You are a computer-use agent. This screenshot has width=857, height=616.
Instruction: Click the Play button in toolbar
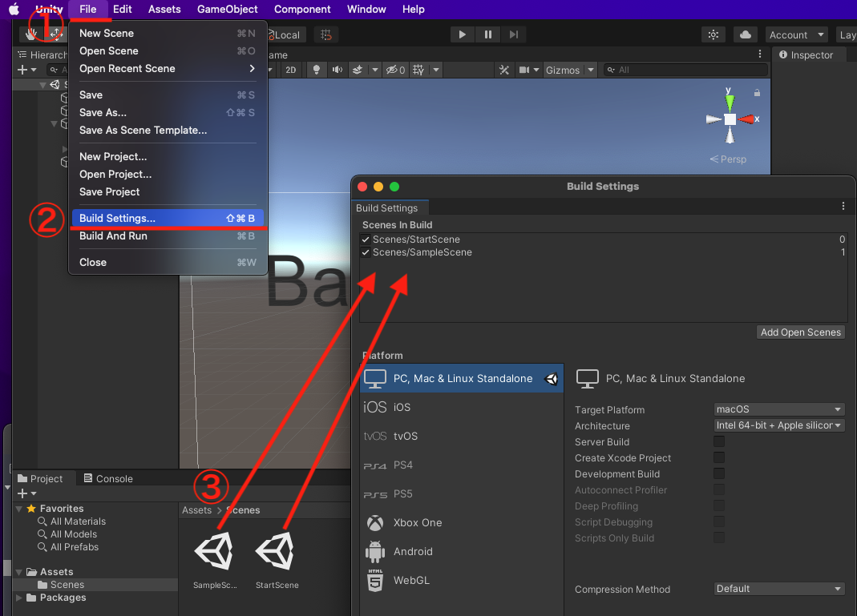463,34
